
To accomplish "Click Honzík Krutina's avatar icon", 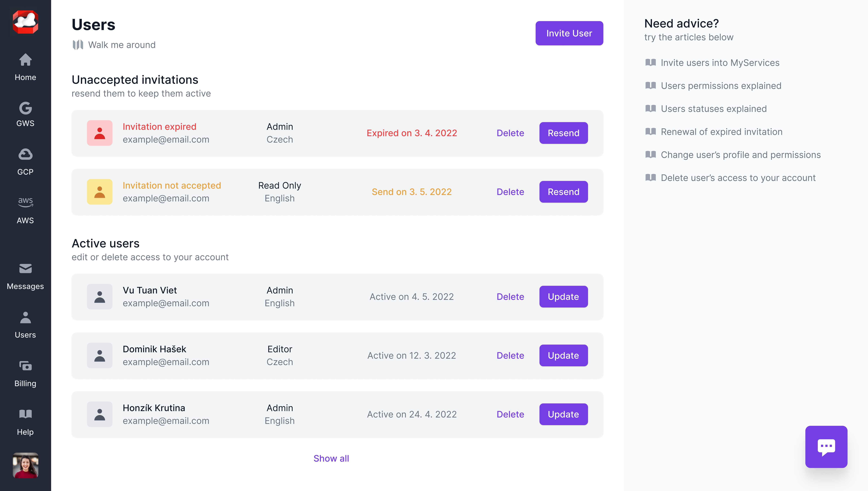I will click(99, 414).
